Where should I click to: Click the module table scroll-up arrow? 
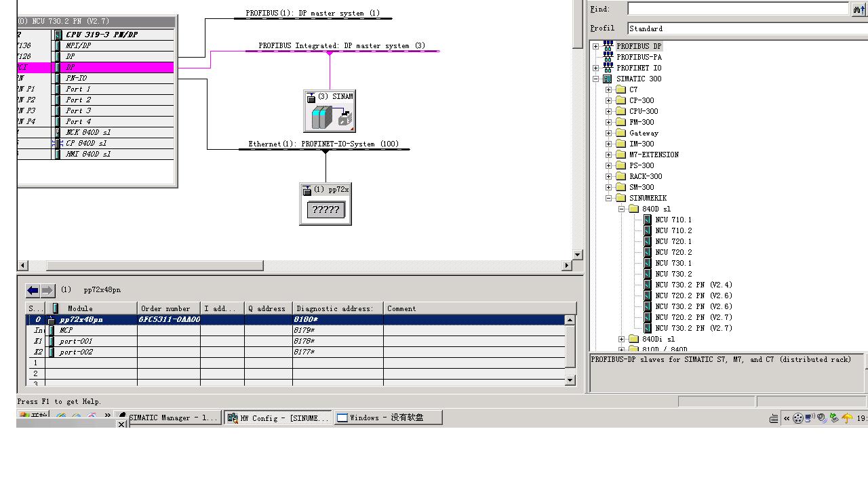click(x=570, y=320)
